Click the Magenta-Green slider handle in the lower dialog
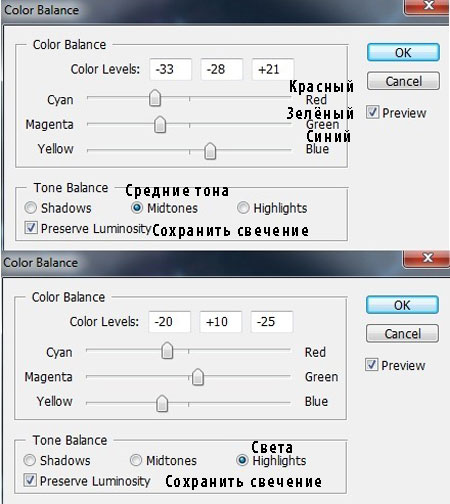This screenshot has width=450, height=504. pos(198,377)
